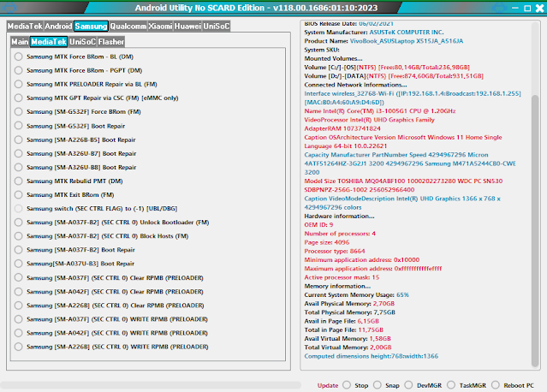The width and height of the screenshot is (547, 392).
Task: Click the Total Virtual Memory line
Action: pyautogui.click(x=348, y=347)
